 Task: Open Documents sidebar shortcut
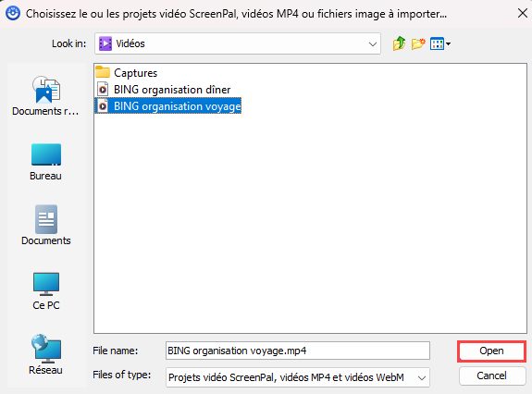(46, 226)
